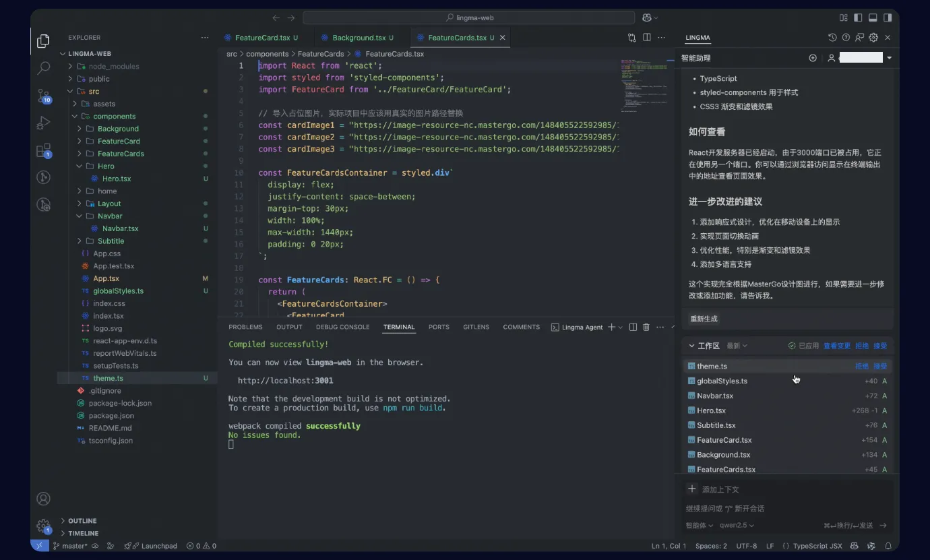Viewport: 930px width, 560px height.
Task: Expand the OUTLINE section
Action: tap(82, 521)
